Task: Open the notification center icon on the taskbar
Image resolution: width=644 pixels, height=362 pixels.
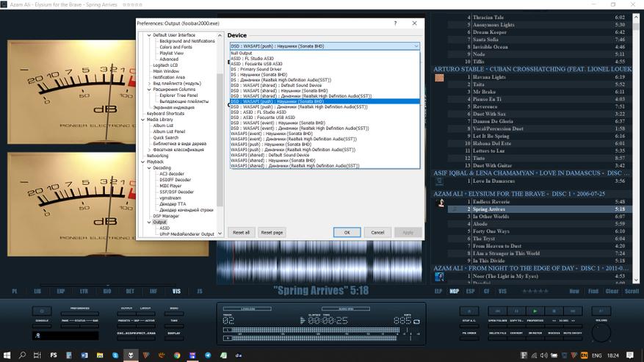Action: [630, 355]
